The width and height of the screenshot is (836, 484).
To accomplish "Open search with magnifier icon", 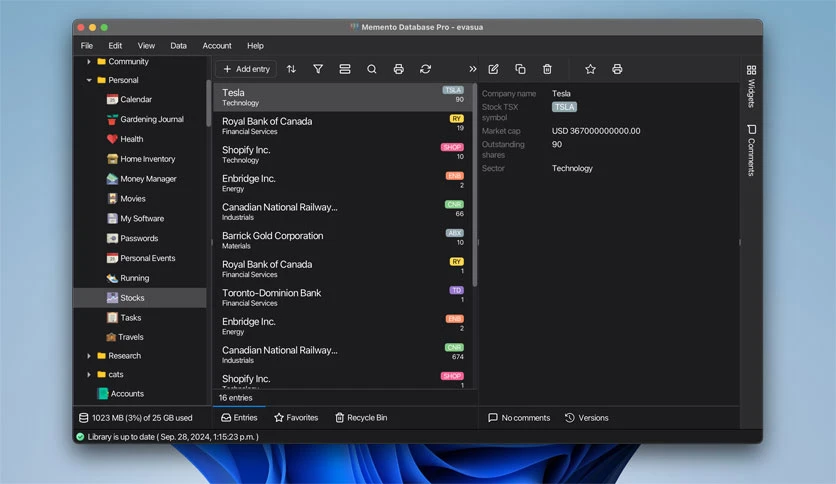I will [372, 69].
